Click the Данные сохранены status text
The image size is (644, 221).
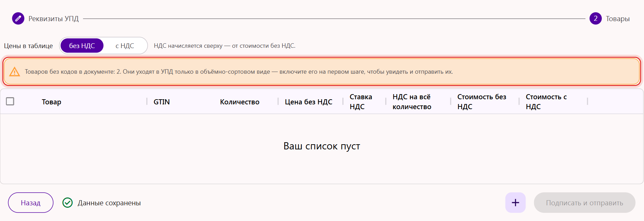(x=109, y=203)
